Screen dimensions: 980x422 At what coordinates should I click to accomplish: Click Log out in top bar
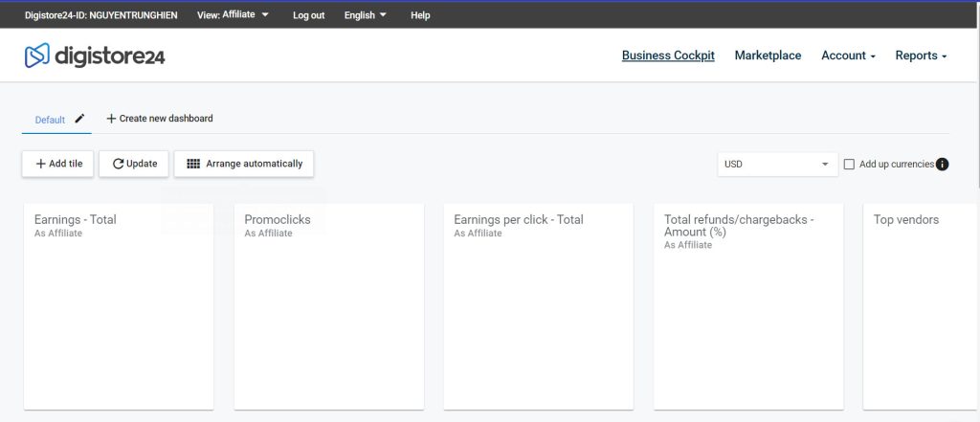click(x=308, y=15)
